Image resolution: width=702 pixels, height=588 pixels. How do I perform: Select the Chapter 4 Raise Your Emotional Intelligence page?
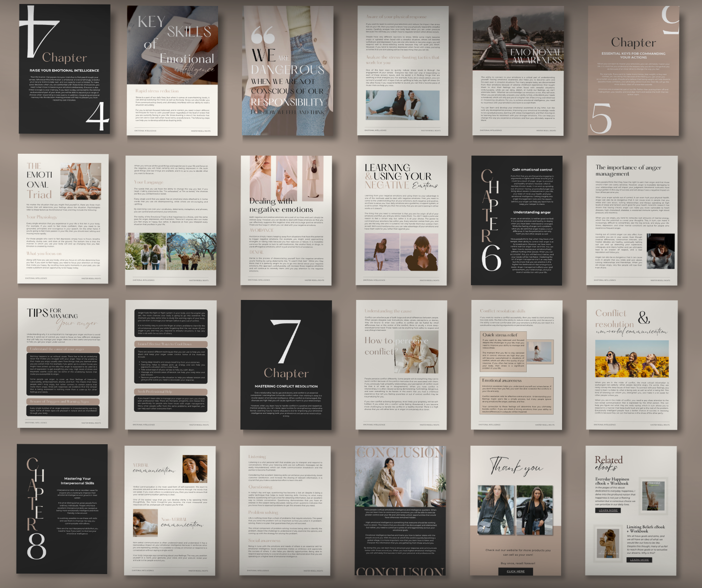(x=64, y=69)
